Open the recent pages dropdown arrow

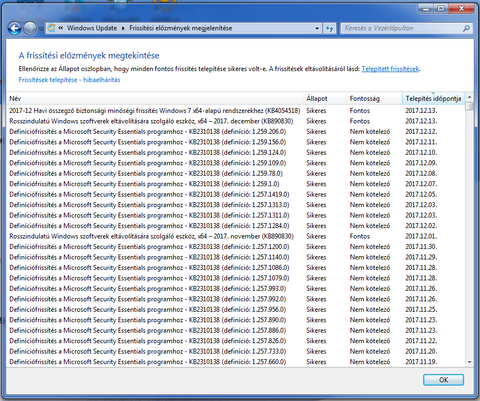(41, 29)
